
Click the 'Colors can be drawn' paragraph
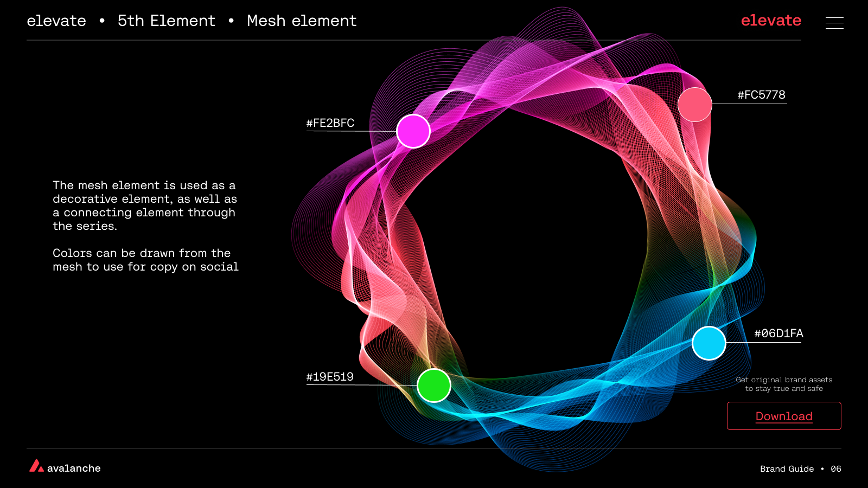[145, 260]
